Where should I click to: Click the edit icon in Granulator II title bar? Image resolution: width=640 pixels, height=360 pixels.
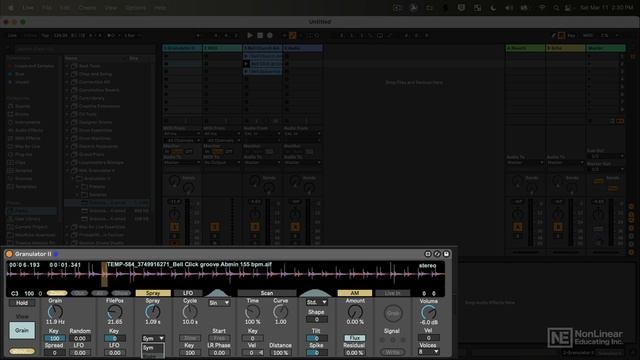437,254
